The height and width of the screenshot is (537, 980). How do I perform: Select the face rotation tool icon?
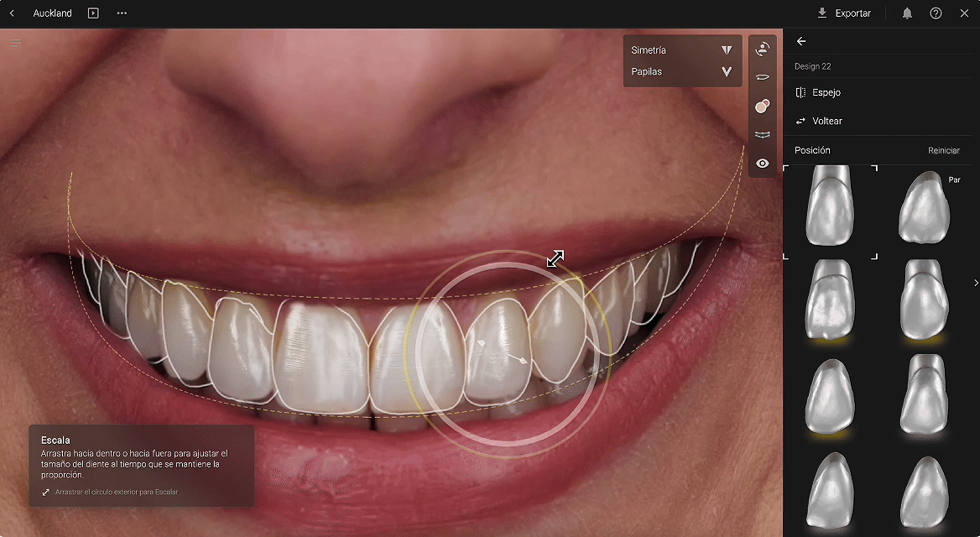pos(763,49)
